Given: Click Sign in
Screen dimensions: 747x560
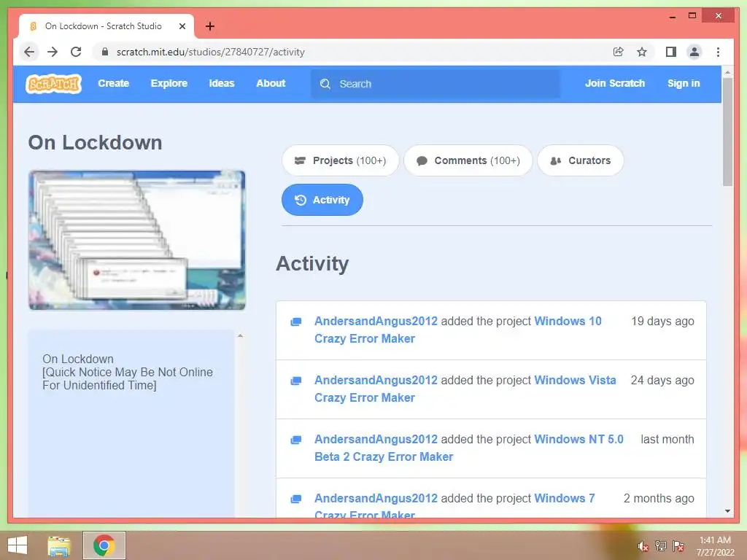Looking at the screenshot, I should [x=683, y=83].
